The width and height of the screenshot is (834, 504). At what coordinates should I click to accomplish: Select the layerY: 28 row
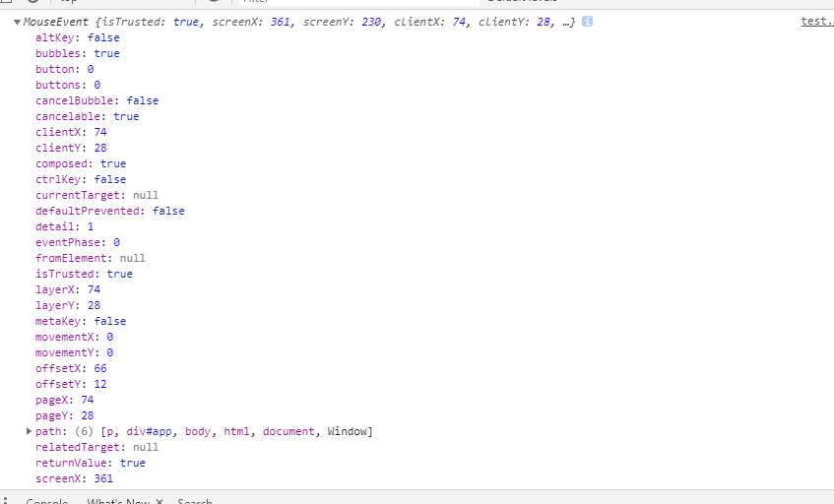click(x=68, y=305)
